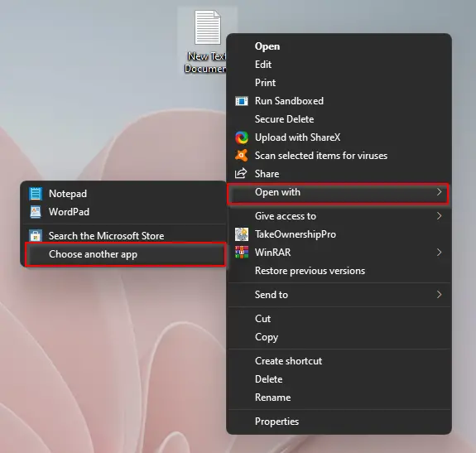Click the Notepad app icon
This screenshot has height=453, width=476.
point(36,194)
